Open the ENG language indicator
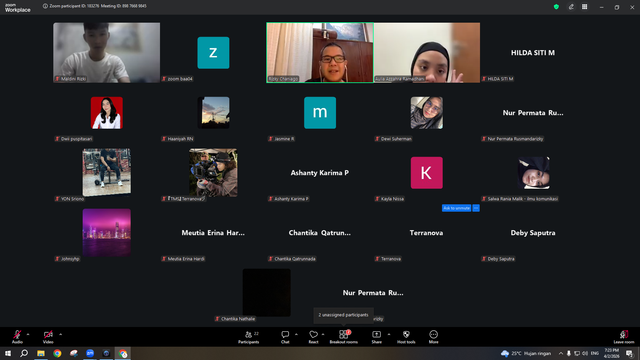The image size is (640, 360). (595, 353)
